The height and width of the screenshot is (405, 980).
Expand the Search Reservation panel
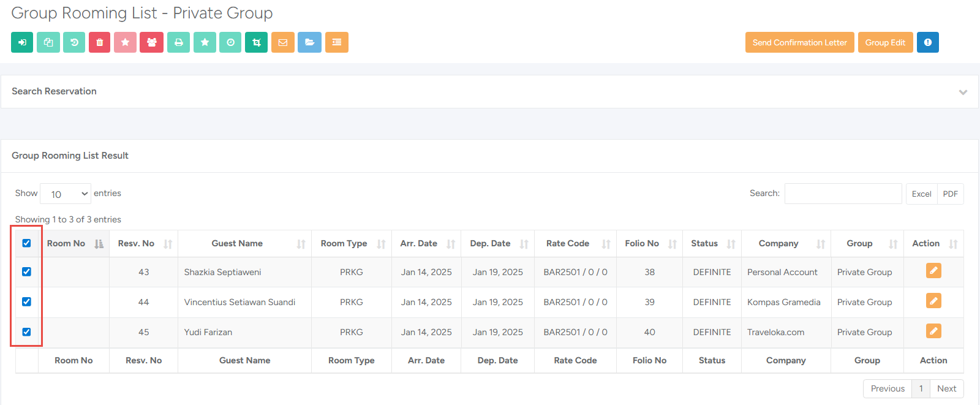(x=963, y=92)
